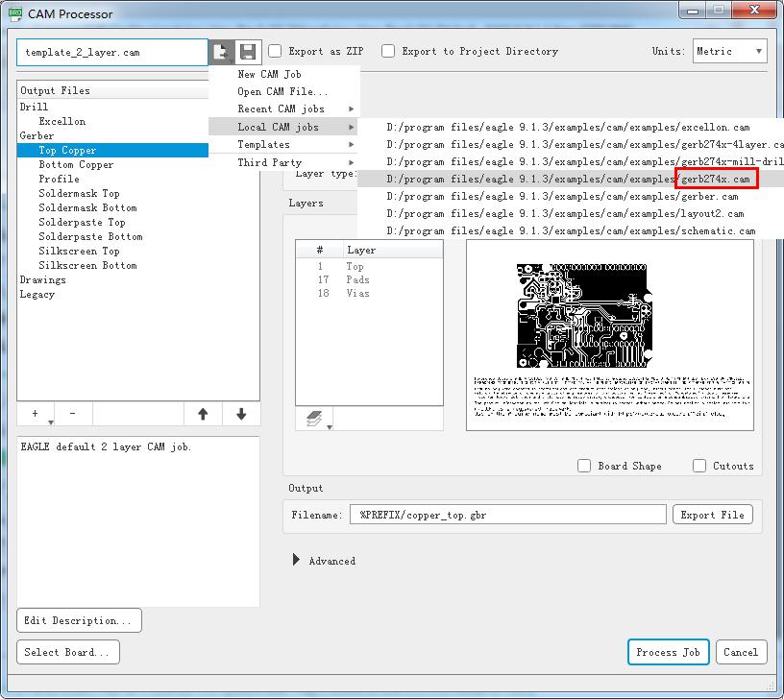Open the excellon.cam job file
784x699 pixels.
pos(571,127)
